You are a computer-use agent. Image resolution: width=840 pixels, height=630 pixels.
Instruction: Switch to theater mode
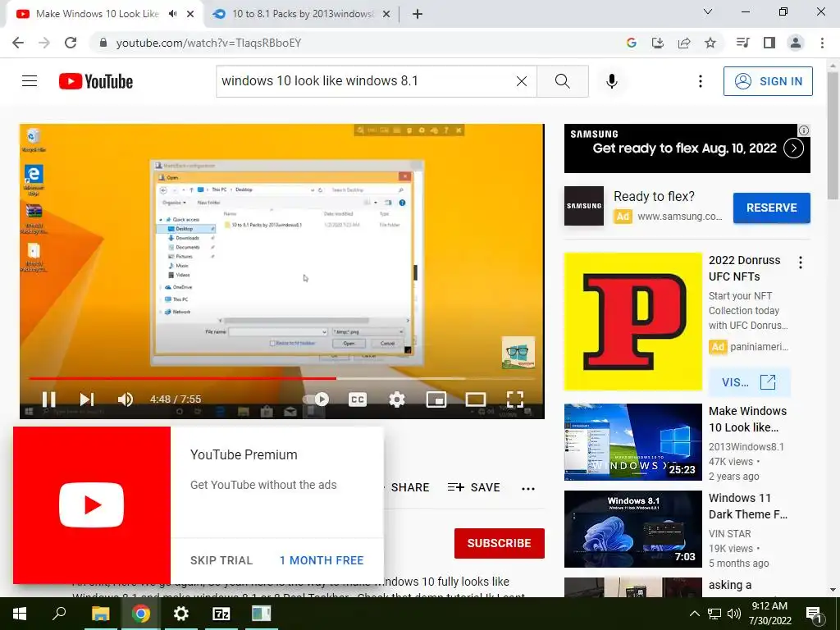(x=476, y=399)
